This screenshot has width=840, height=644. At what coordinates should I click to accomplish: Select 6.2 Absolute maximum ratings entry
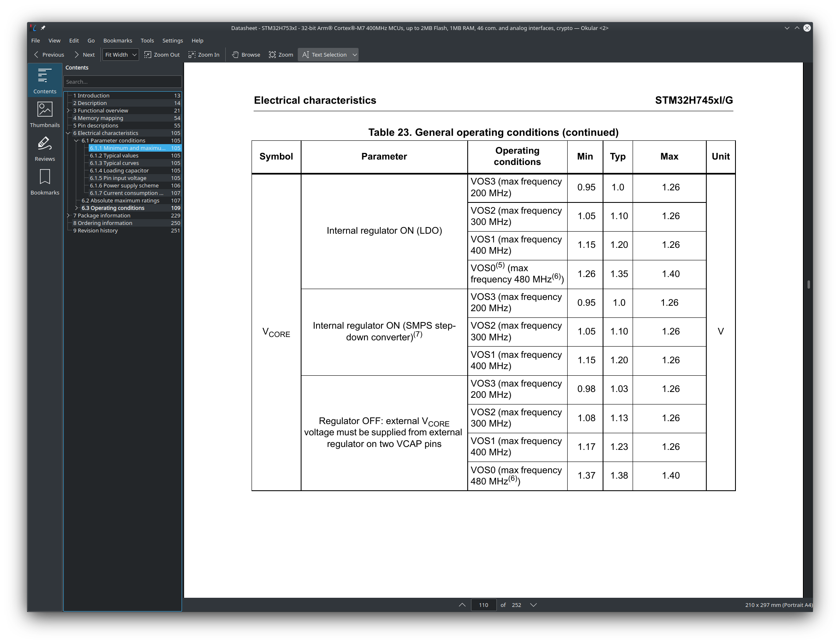click(131, 200)
